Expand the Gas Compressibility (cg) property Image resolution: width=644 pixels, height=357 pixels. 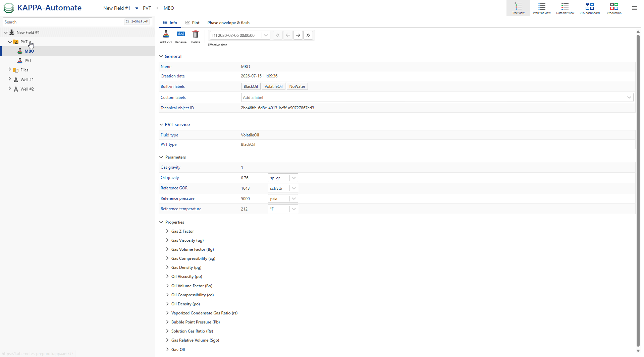coord(167,258)
